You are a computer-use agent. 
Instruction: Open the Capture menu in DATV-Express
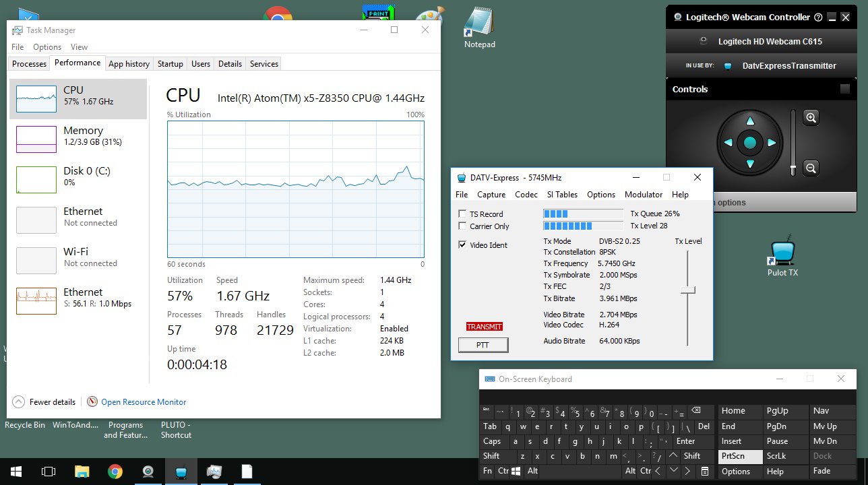491,195
